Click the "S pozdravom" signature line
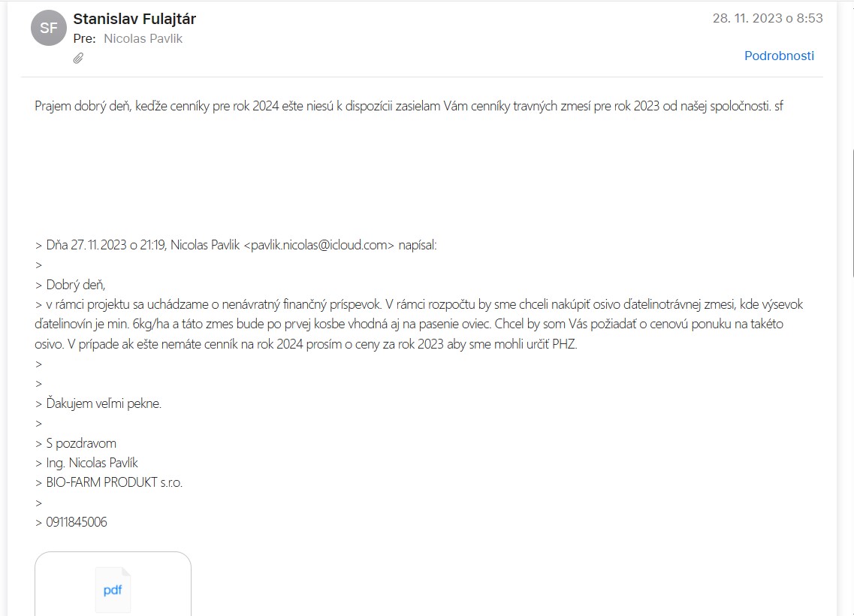Image resolution: width=854 pixels, height=616 pixels. pyautogui.click(x=81, y=443)
